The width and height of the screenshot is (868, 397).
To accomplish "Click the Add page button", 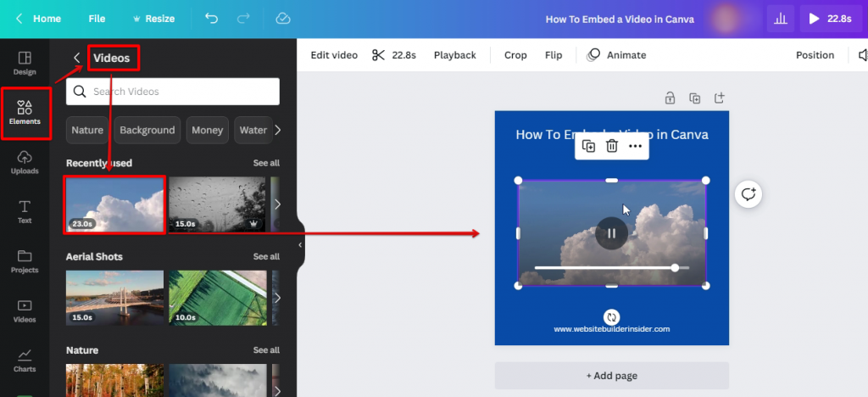I will (611, 375).
